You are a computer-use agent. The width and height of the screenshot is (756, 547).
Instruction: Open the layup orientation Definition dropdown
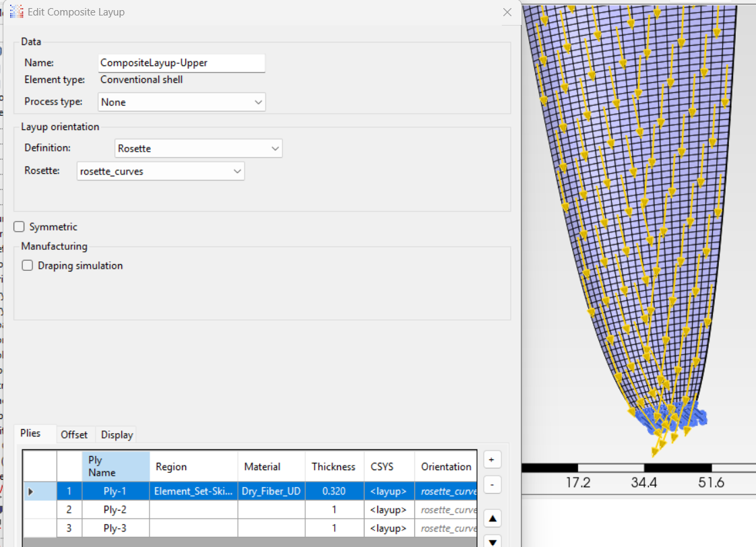(199, 148)
